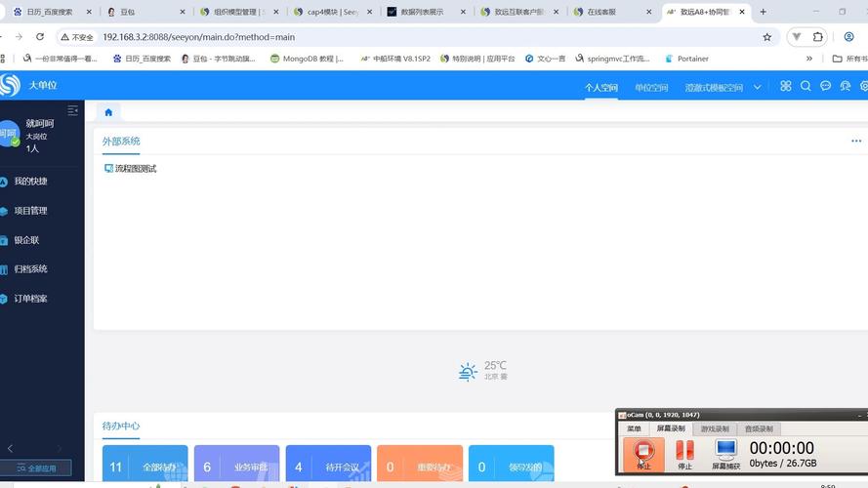Open springmvc工作流 bookmark
Image resolution: width=868 pixels, height=488 pixels.
coord(613,59)
